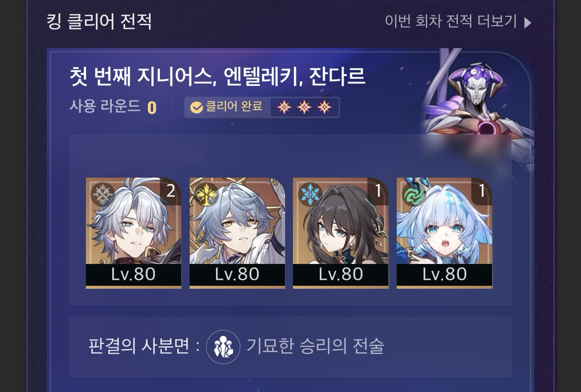Click the 사용 라운드 0 counter
The width and height of the screenshot is (581, 392).
[113, 107]
